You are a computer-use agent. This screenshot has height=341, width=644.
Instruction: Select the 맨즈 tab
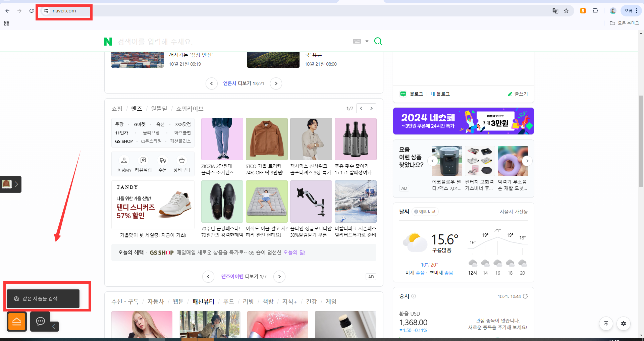tap(137, 109)
